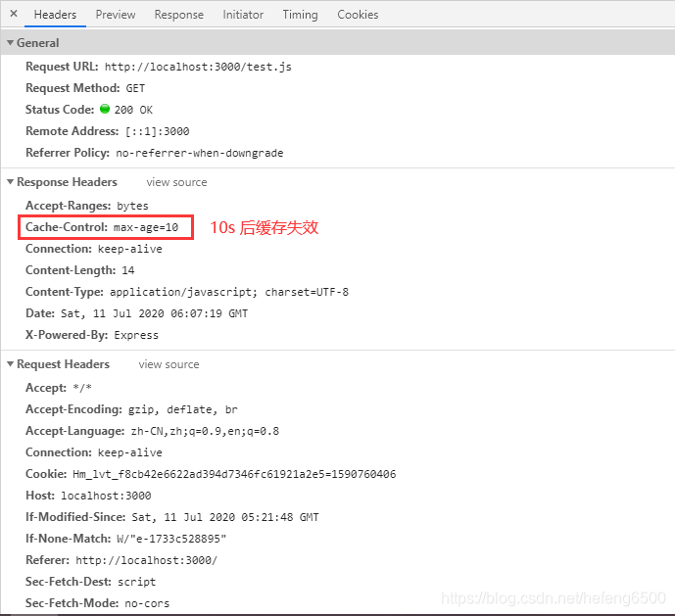
Task: Open the Preview tab
Action: click(x=116, y=15)
